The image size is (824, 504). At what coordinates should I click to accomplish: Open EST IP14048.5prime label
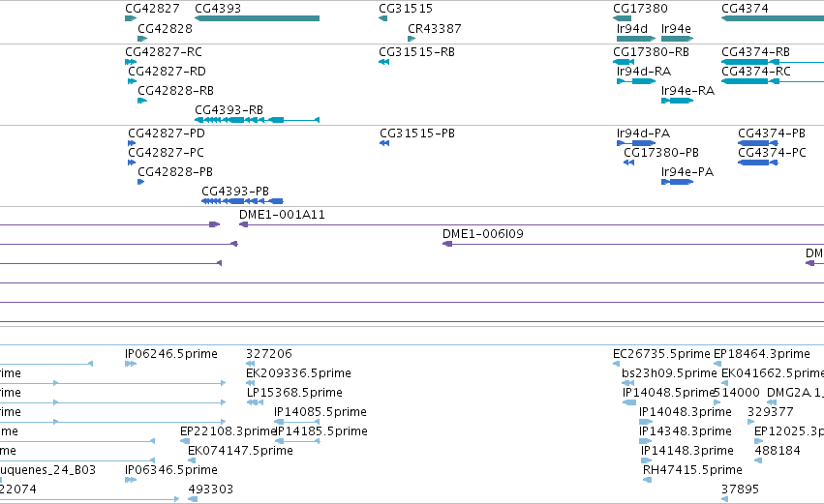coord(668,393)
